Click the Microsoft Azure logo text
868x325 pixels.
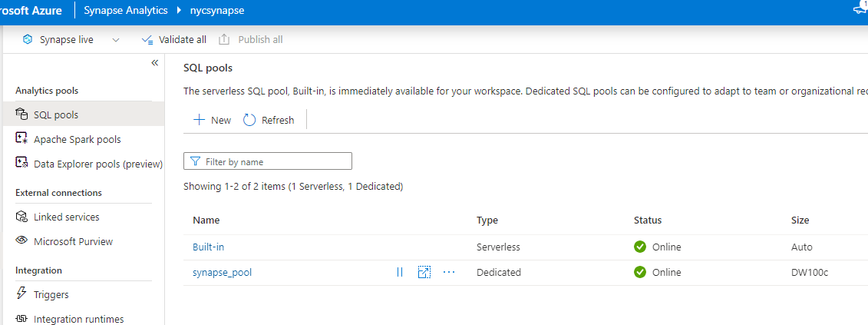[x=31, y=11]
